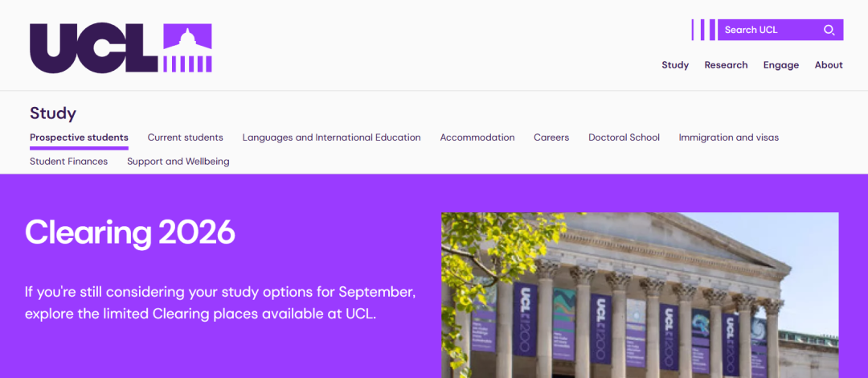Click the Clearing 2026 heading
The height and width of the screenshot is (378, 868).
130,232
